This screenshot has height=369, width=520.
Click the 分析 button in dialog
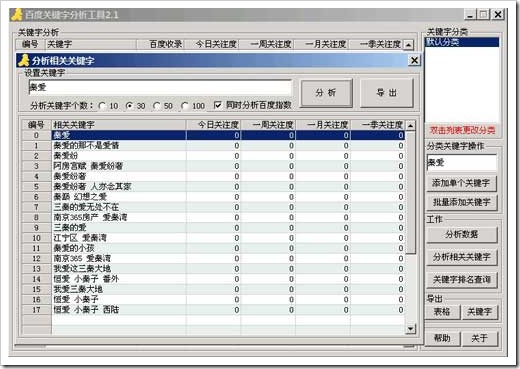[x=326, y=93]
